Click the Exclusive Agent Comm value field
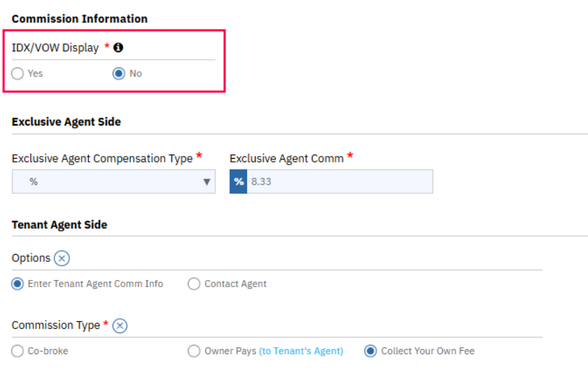The width and height of the screenshot is (588, 373). tap(340, 182)
